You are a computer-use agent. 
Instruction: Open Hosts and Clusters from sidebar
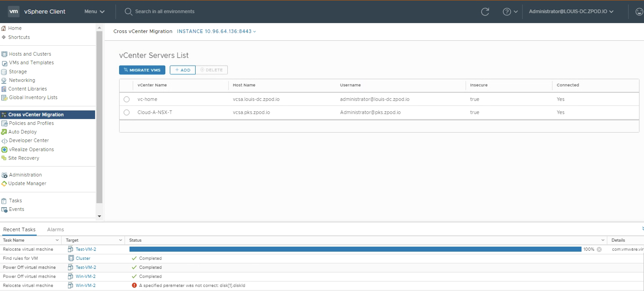[x=30, y=54]
